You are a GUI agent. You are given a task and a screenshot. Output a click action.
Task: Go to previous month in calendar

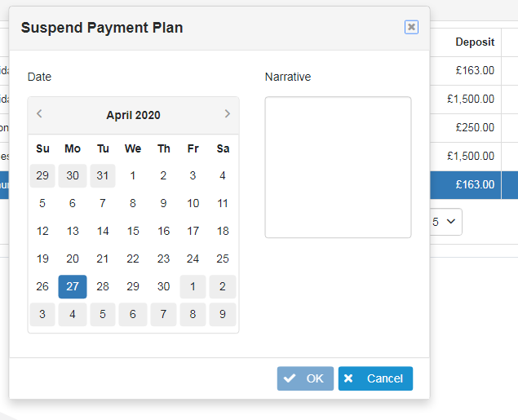pyautogui.click(x=39, y=114)
